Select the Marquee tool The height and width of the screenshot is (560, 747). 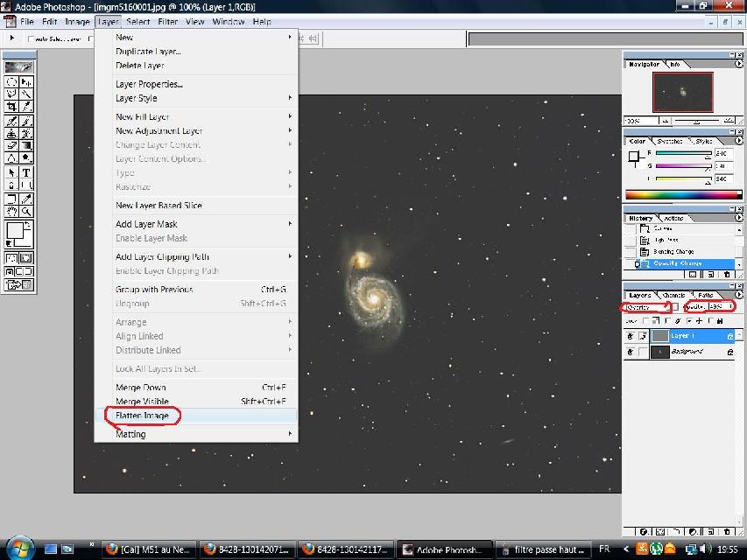(x=11, y=81)
